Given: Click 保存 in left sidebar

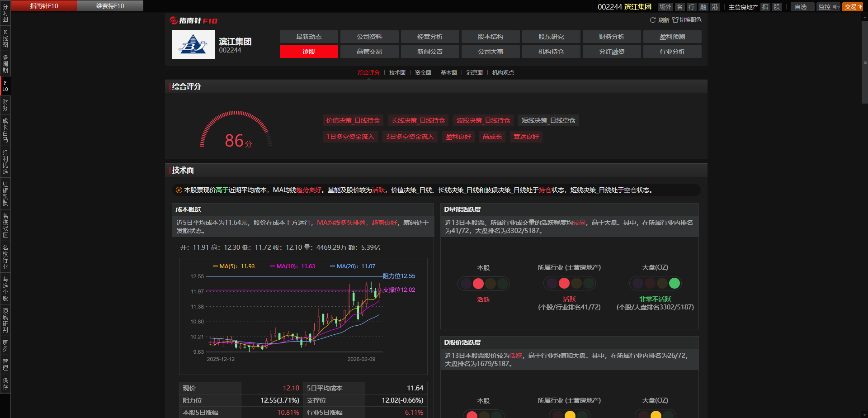Looking at the screenshot, I should pyautogui.click(x=5, y=384).
